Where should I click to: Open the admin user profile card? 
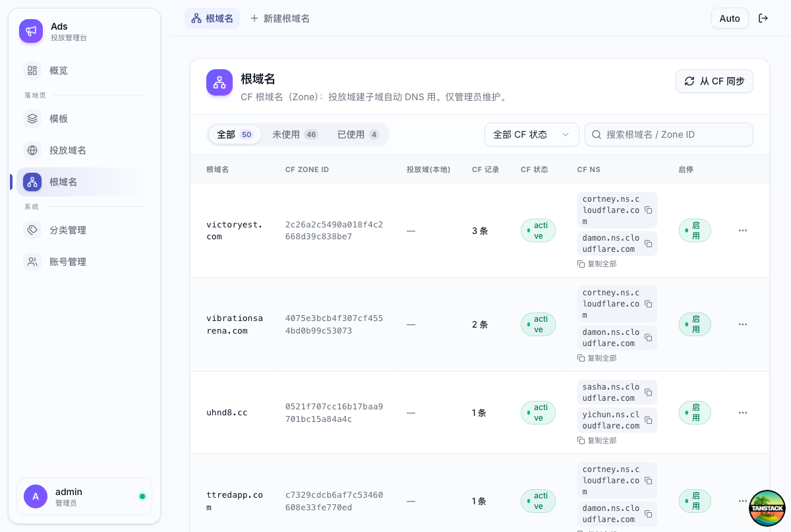tap(84, 496)
